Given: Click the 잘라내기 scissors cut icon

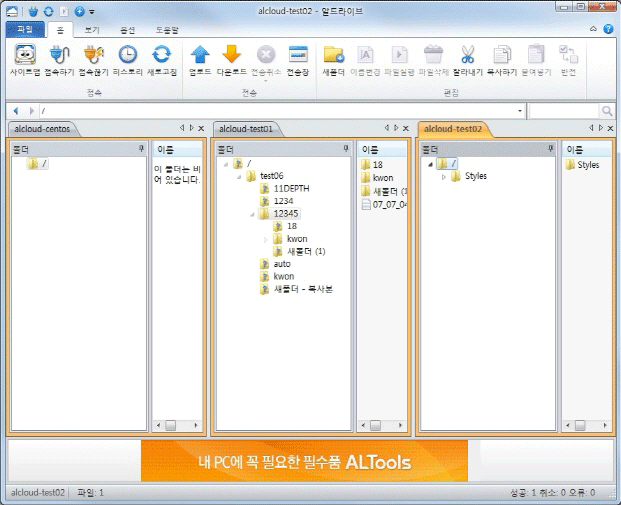Looking at the screenshot, I should click(x=468, y=60).
